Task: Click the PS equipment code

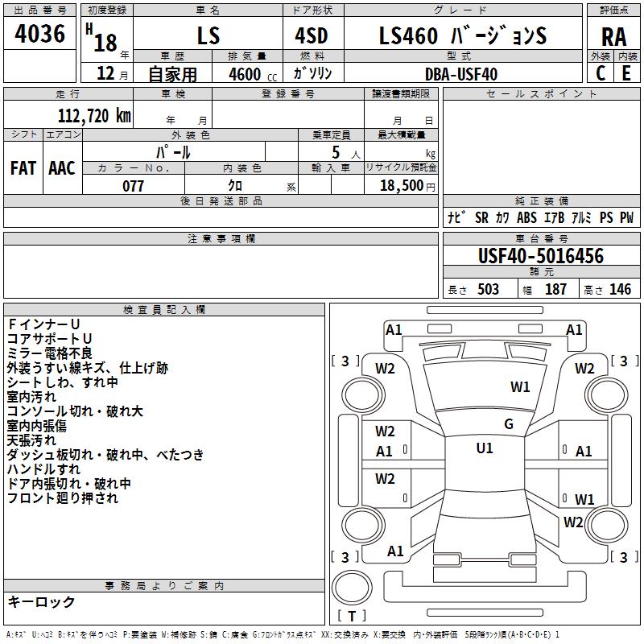Action: (x=606, y=217)
